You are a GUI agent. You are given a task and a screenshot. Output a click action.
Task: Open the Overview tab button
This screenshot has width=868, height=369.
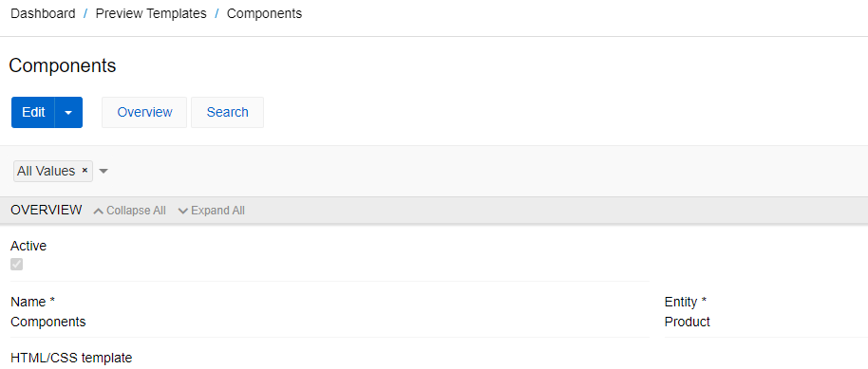point(144,112)
